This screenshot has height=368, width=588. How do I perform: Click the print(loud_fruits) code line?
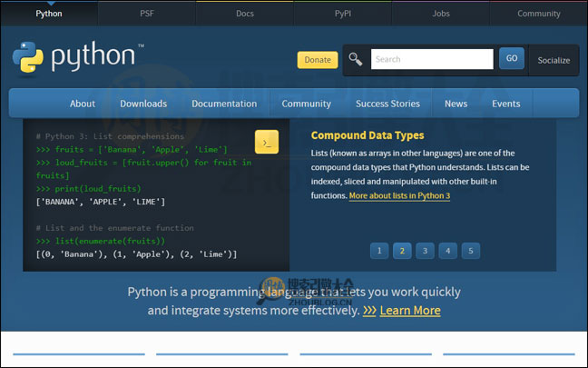(89, 188)
